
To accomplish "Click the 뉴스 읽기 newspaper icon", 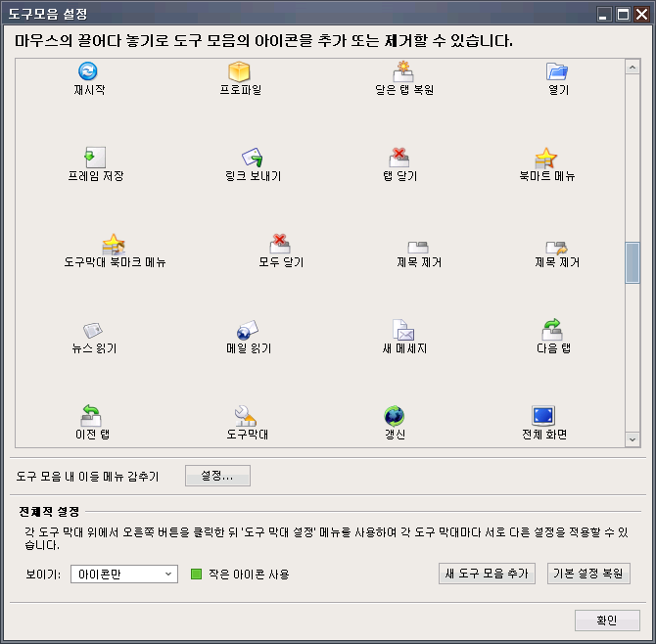I will tap(92, 330).
